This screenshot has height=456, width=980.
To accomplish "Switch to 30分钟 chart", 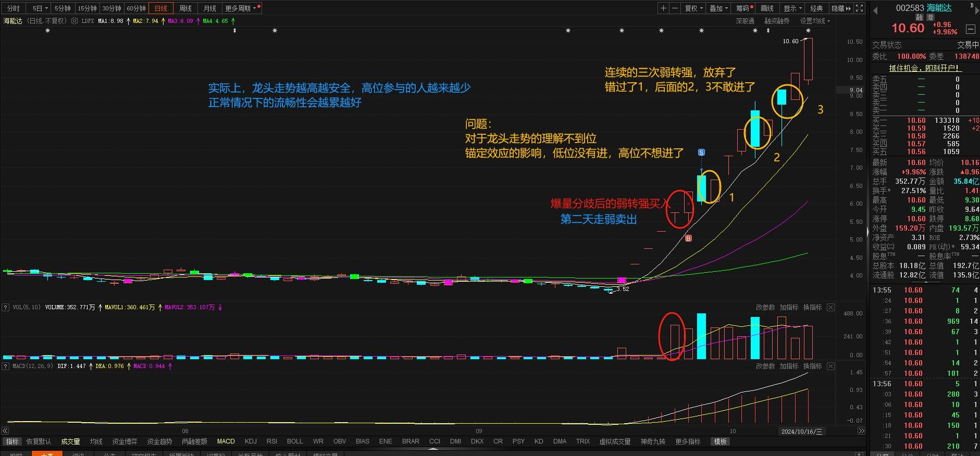I will [x=111, y=8].
